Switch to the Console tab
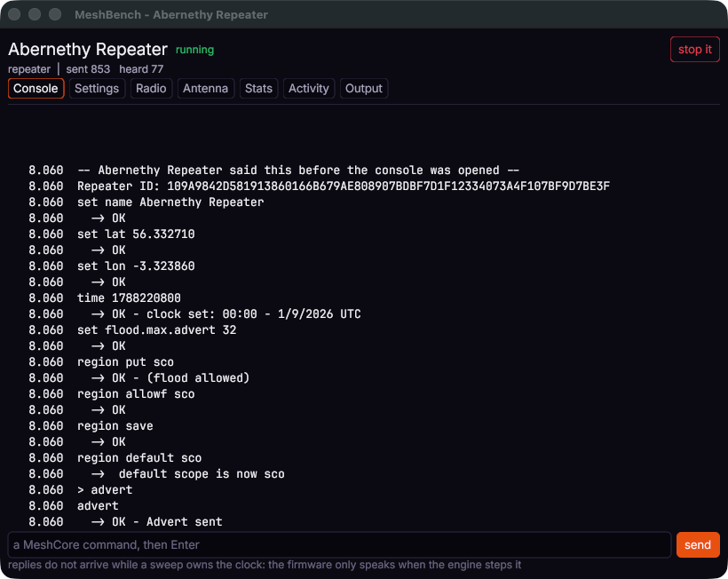Viewport: 728px width, 579px height. 36,88
